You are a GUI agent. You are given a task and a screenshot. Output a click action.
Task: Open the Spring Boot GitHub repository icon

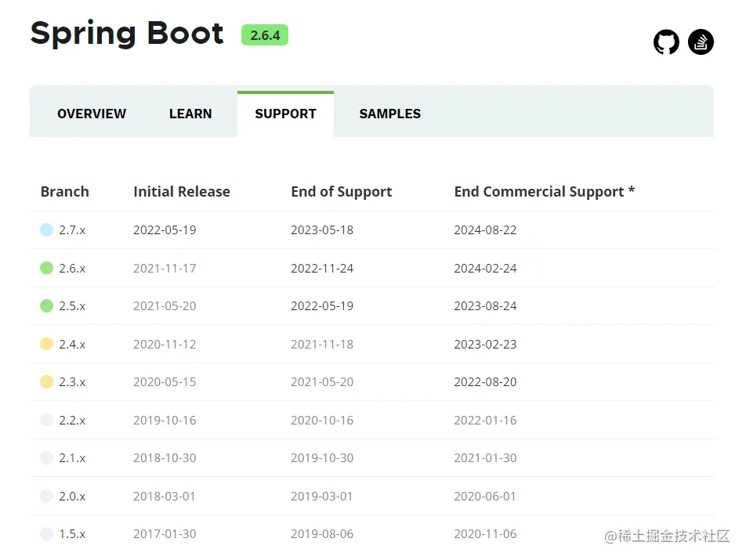point(666,42)
